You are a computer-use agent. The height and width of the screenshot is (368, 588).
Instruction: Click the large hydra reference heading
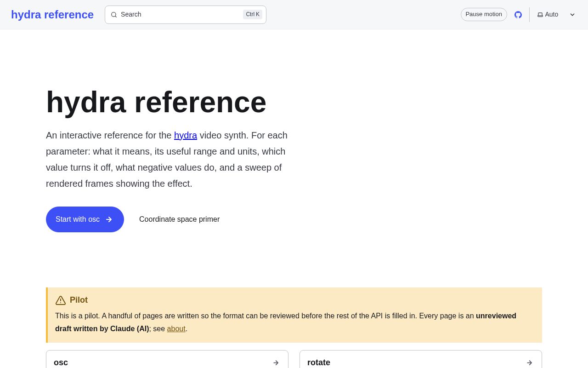[156, 102]
